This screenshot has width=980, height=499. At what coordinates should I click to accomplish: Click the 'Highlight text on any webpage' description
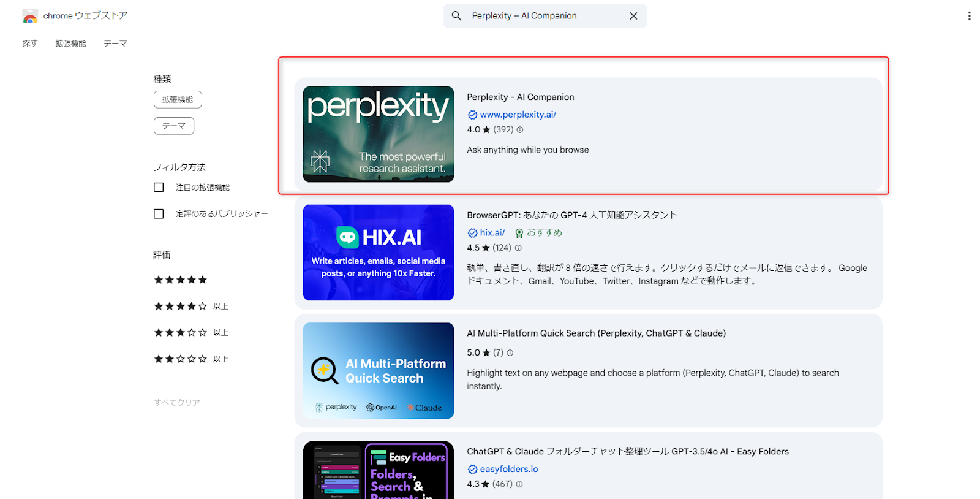coord(653,379)
